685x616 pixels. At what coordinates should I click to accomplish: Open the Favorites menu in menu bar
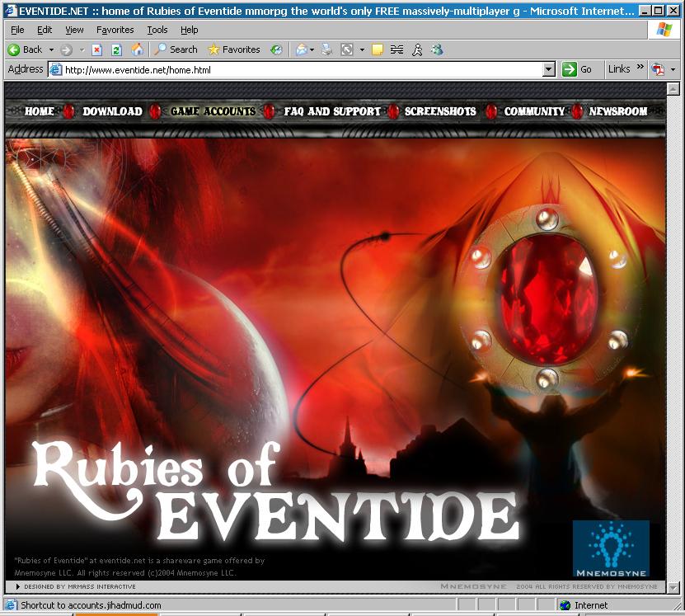pos(115,30)
